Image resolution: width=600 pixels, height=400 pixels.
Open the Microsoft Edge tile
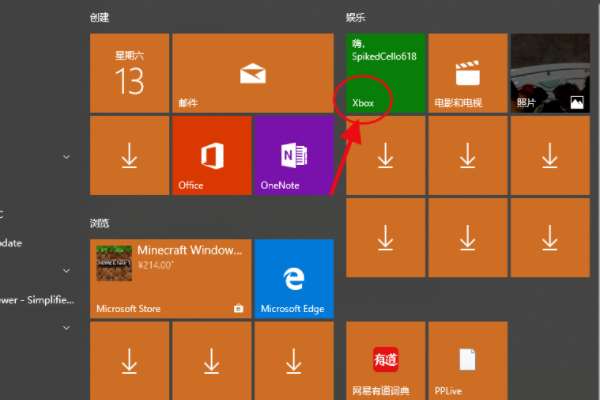294,279
